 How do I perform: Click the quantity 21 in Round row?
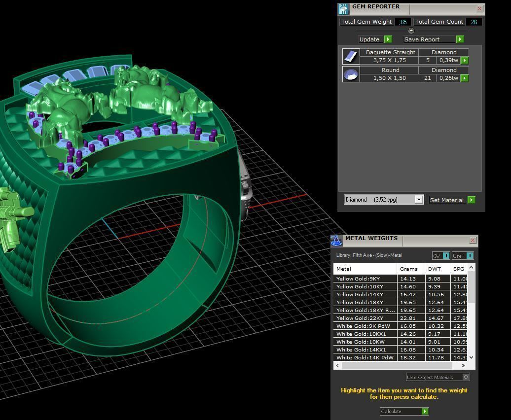[428, 78]
